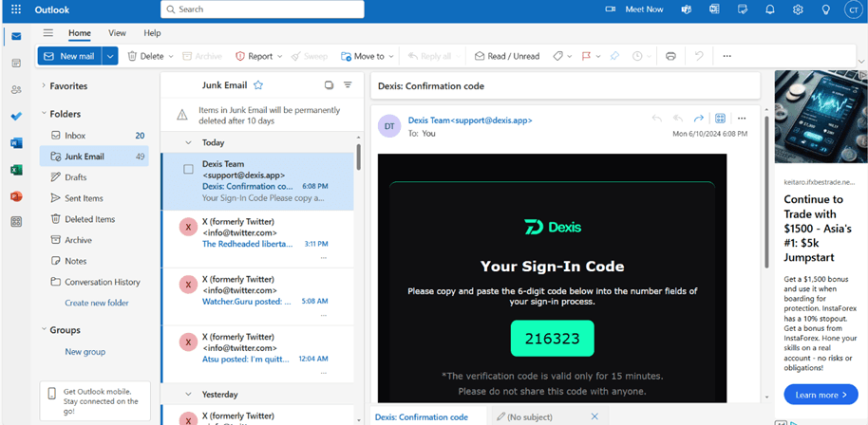Switch to the Home ribbon tab

pos(80,33)
